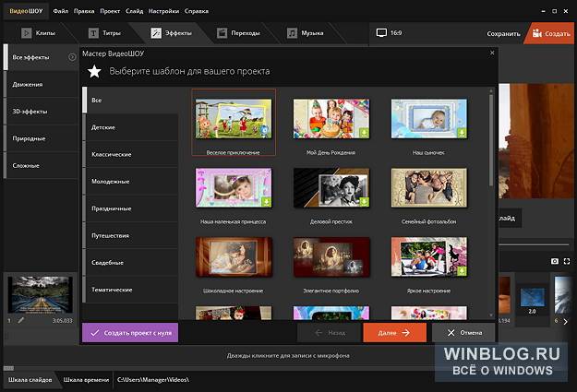Click the microphone recording track text

(x=288, y=356)
